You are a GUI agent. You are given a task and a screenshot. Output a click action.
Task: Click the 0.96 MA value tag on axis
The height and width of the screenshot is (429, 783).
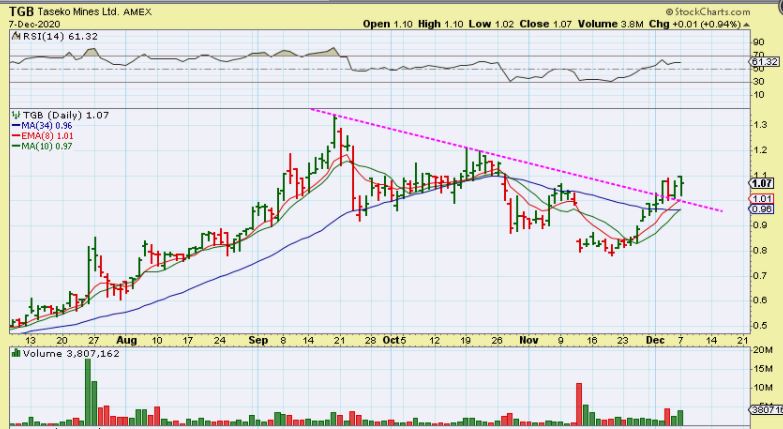pos(763,209)
